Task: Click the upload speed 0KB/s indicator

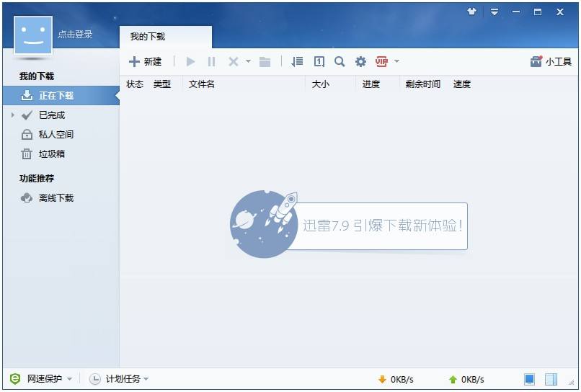Action: [x=466, y=380]
